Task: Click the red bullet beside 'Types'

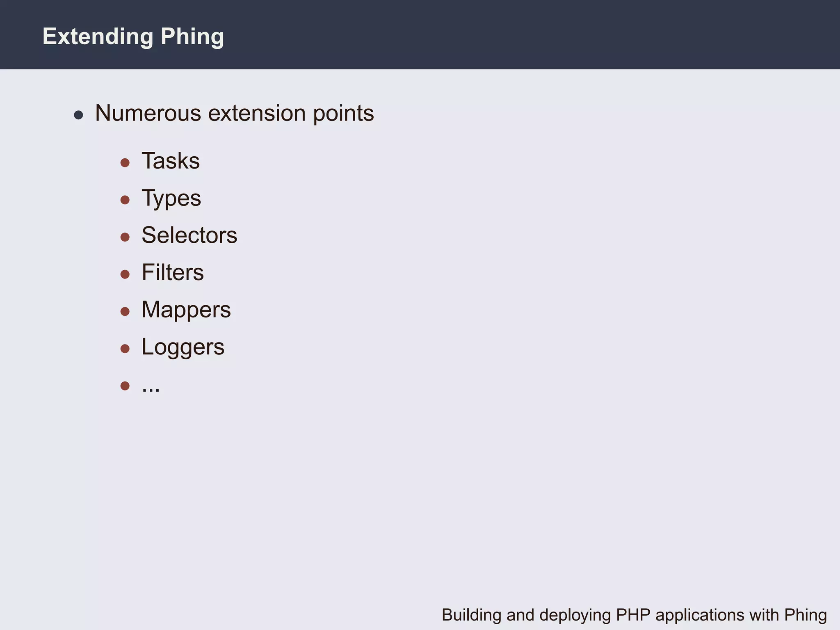Action: pyautogui.click(x=125, y=200)
